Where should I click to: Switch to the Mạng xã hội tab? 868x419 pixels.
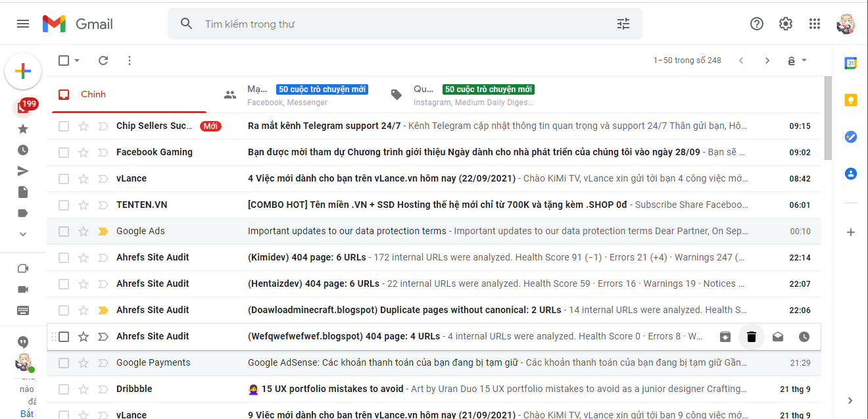(296, 94)
